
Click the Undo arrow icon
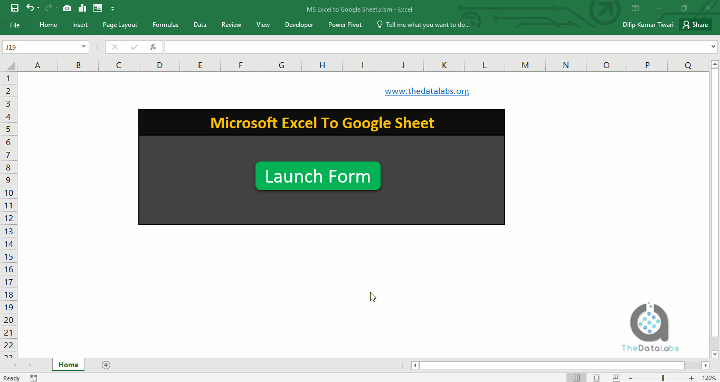(x=30, y=8)
